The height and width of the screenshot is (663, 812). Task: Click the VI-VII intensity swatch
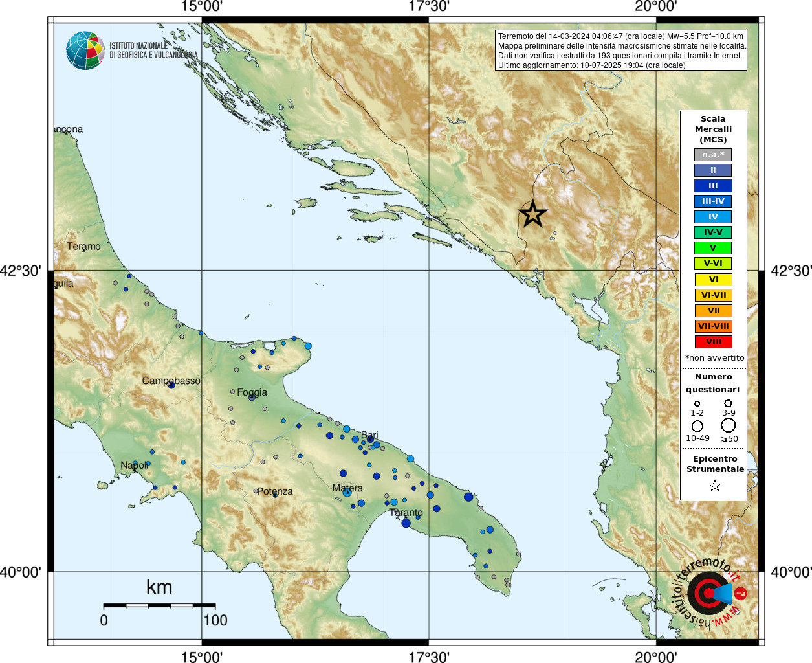point(713,295)
